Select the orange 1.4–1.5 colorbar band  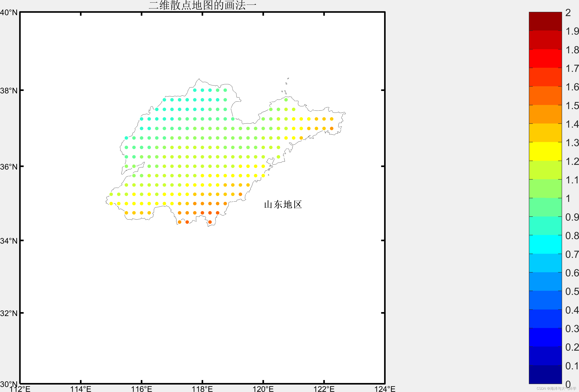tap(545, 114)
